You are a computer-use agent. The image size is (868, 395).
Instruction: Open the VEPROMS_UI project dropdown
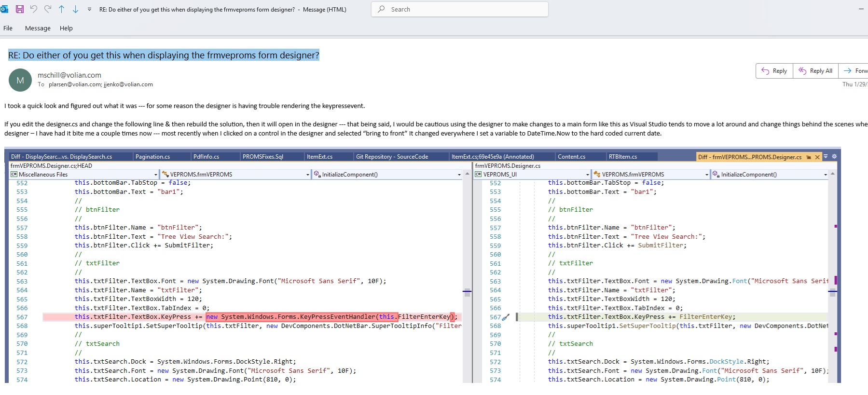(x=587, y=175)
